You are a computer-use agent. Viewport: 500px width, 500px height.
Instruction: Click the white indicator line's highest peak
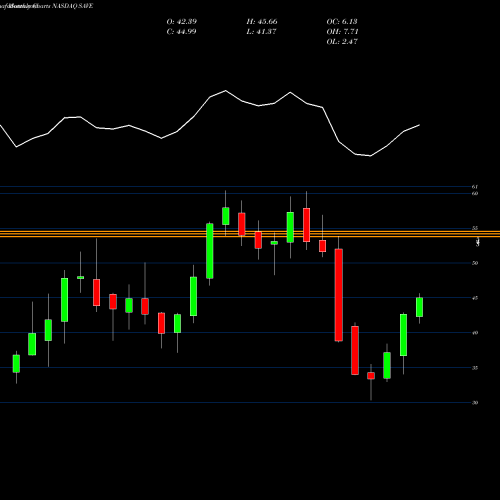click(226, 90)
